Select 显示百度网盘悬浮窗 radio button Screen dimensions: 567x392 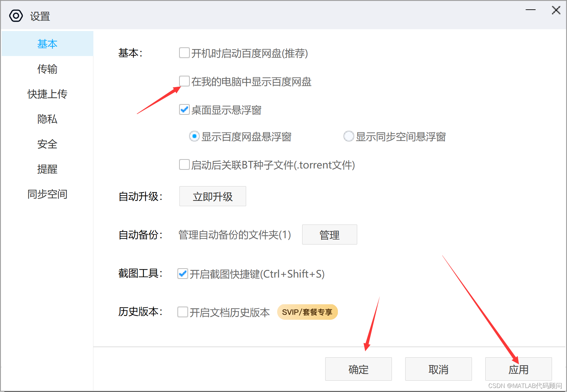[194, 136]
